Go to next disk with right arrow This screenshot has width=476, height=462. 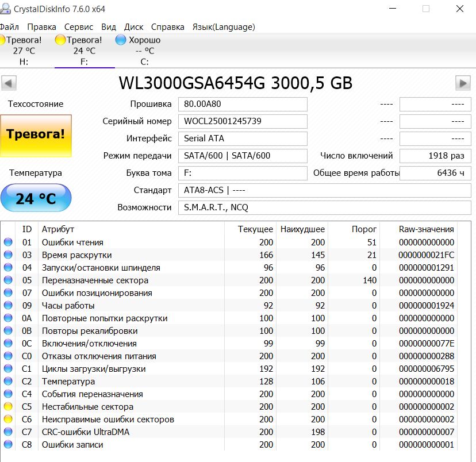click(463, 83)
